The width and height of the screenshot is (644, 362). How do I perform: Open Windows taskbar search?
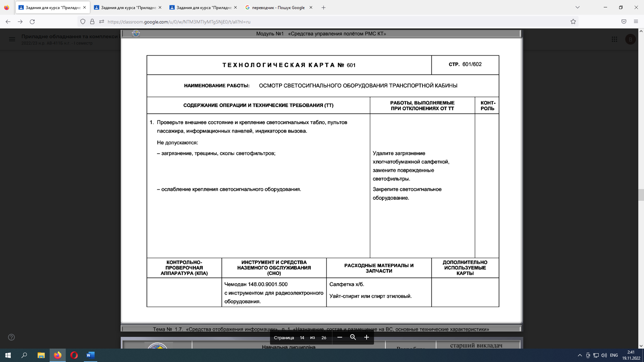point(24,355)
